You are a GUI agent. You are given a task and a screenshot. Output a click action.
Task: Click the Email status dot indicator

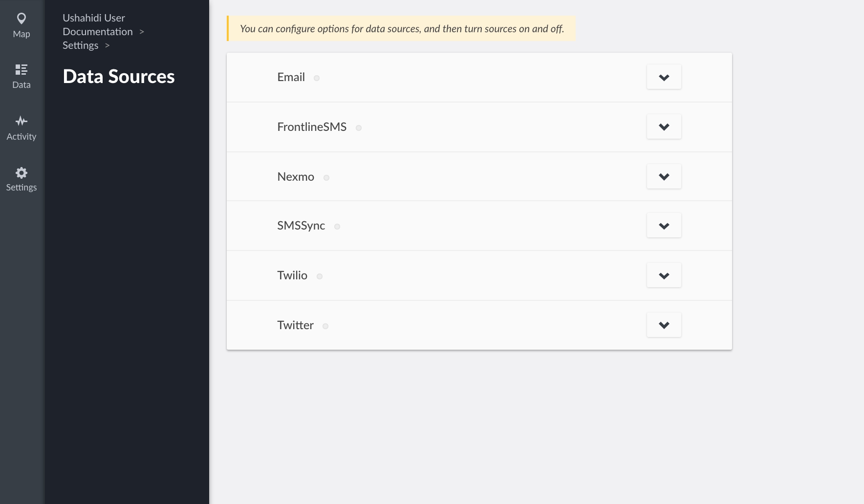[317, 78]
